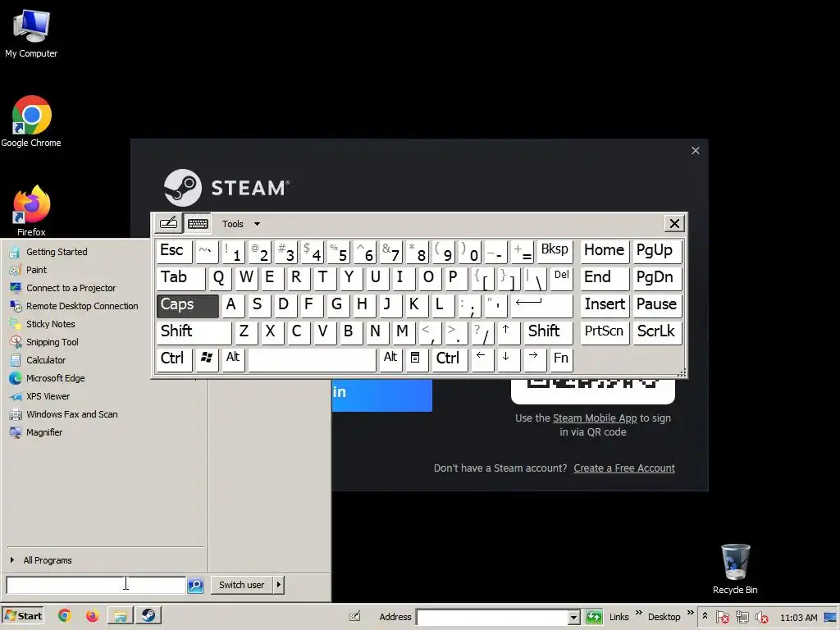The width and height of the screenshot is (840, 630).
Task: Expand shutdown options arrow beside Switch user
Action: (x=279, y=585)
